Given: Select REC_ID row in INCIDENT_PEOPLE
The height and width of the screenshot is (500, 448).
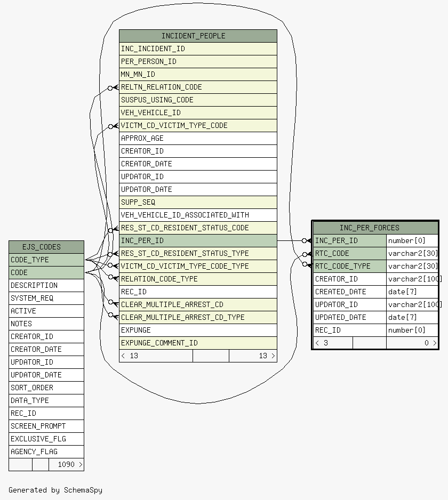Looking at the screenshot, I should [198, 292].
